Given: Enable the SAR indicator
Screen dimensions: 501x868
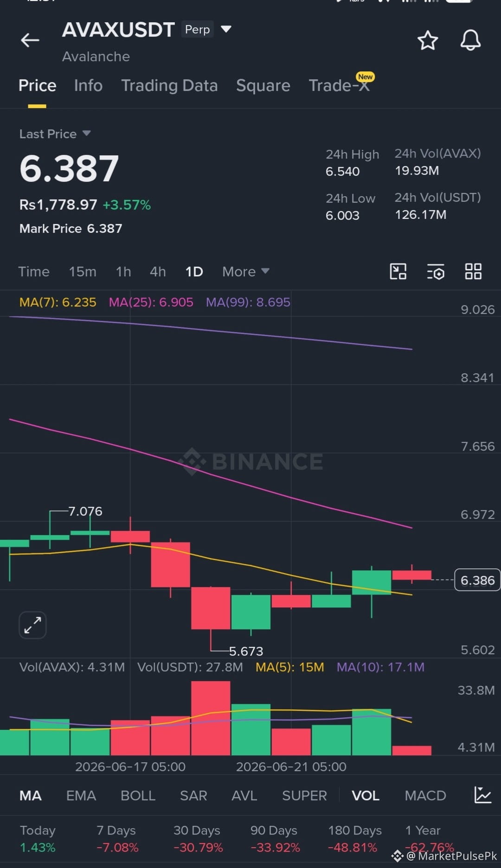Looking at the screenshot, I should tap(193, 796).
